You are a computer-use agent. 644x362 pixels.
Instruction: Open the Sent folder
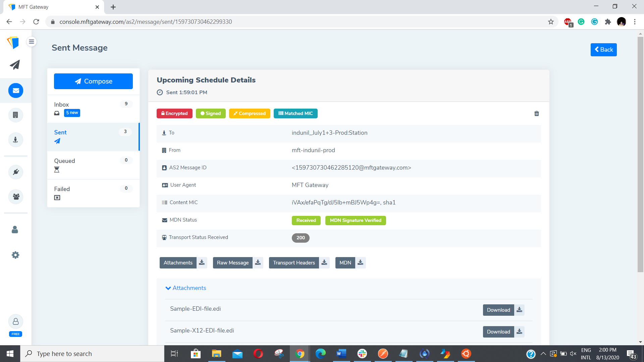point(93,137)
